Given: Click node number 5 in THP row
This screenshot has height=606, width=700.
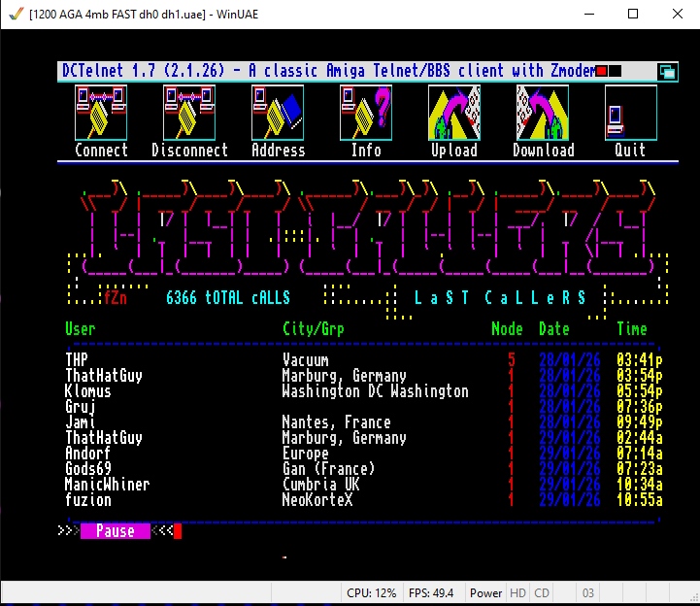Looking at the screenshot, I should coord(511,360).
